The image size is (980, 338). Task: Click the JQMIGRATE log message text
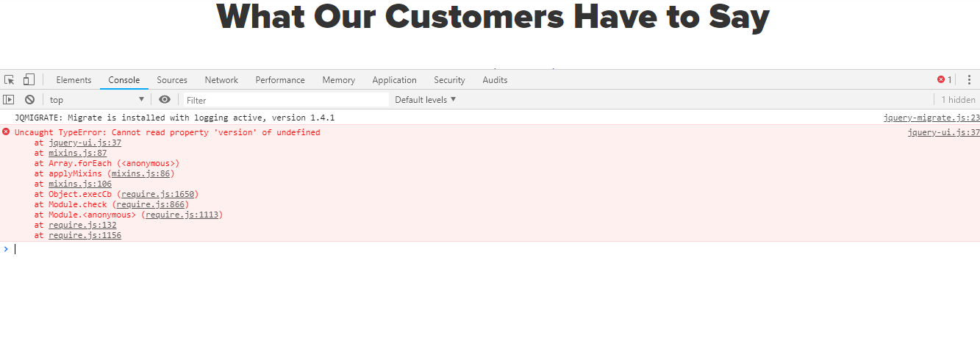click(175, 118)
